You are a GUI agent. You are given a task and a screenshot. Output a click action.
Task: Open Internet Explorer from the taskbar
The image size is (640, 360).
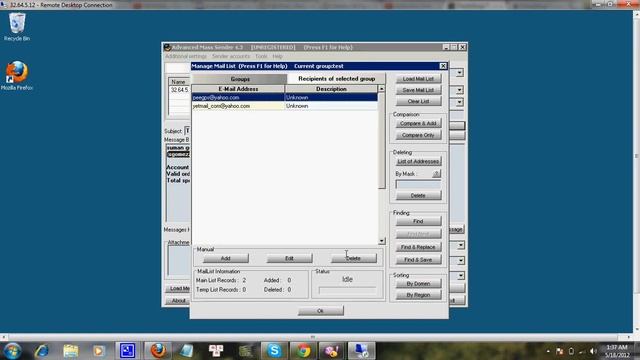tap(42, 351)
